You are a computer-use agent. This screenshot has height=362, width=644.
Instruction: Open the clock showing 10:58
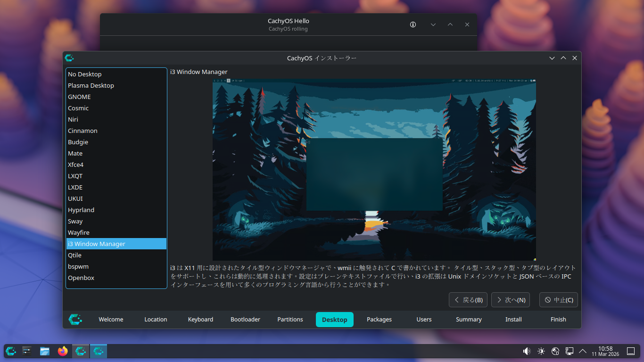click(605, 351)
